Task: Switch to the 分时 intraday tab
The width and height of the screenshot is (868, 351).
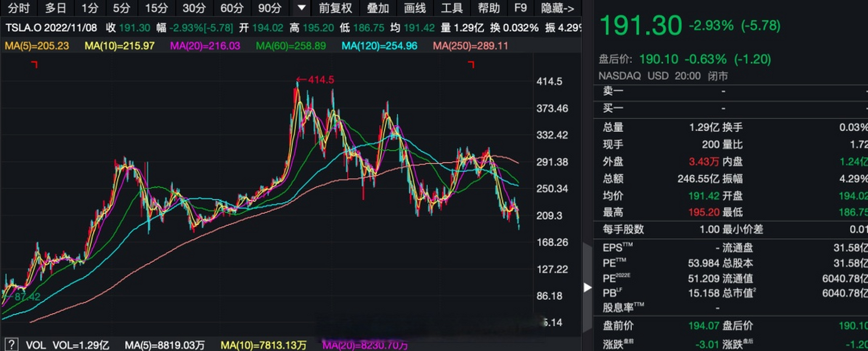Action: 19,8
